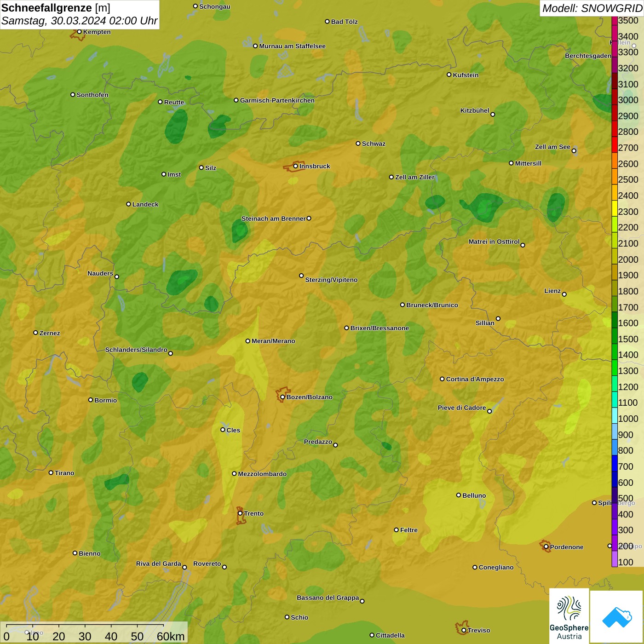Click the Modell: SNOWGRID label
The height and width of the screenshot is (644, 644).
[592, 8]
